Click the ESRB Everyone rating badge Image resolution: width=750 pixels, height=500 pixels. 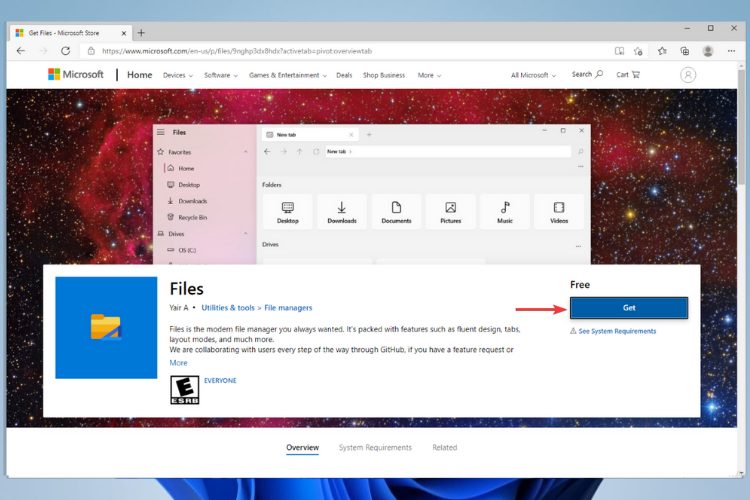pyautogui.click(x=185, y=390)
